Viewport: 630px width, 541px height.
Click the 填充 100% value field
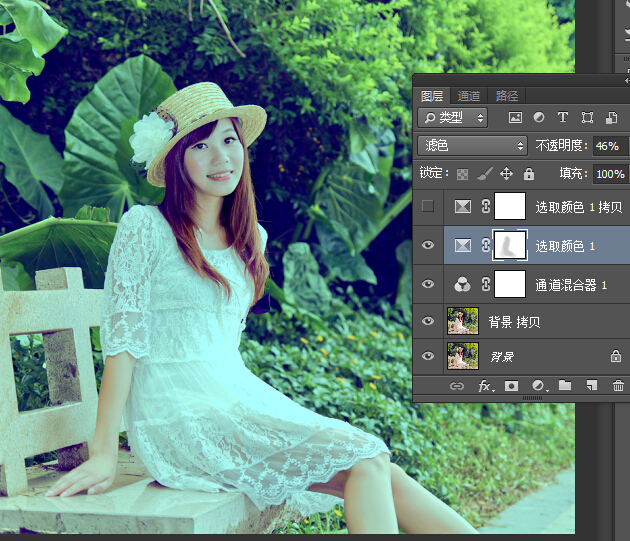click(x=609, y=174)
